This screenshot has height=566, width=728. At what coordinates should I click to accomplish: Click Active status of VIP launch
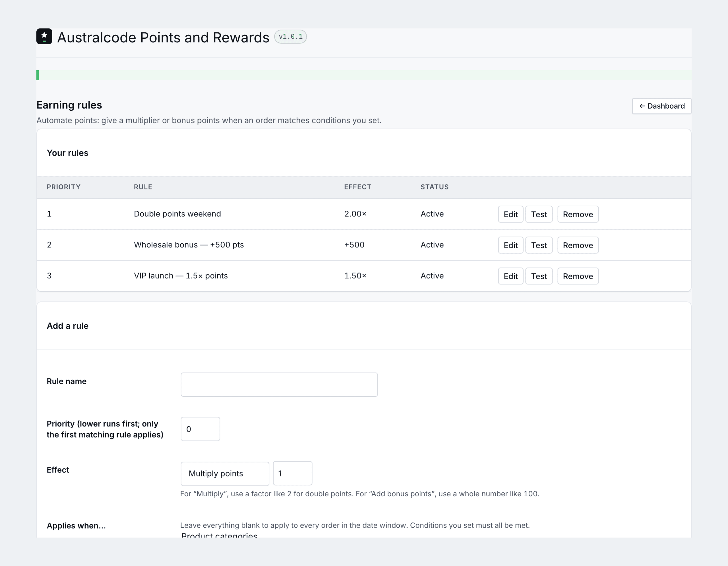click(432, 276)
